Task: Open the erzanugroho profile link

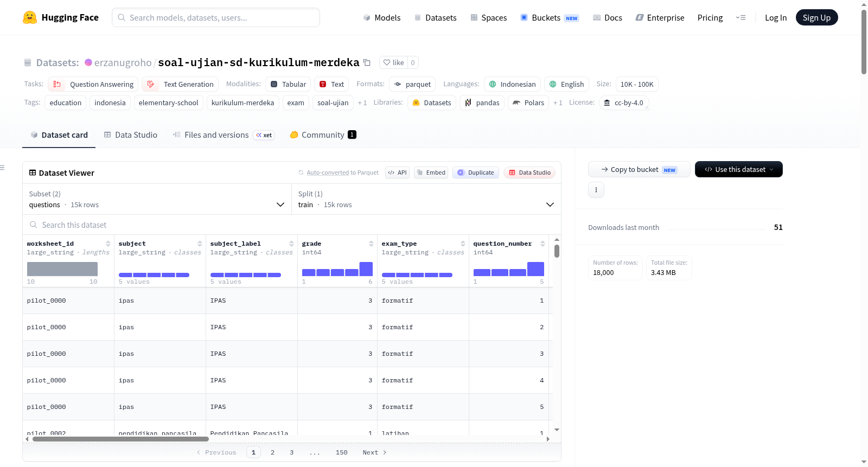Action: point(123,62)
